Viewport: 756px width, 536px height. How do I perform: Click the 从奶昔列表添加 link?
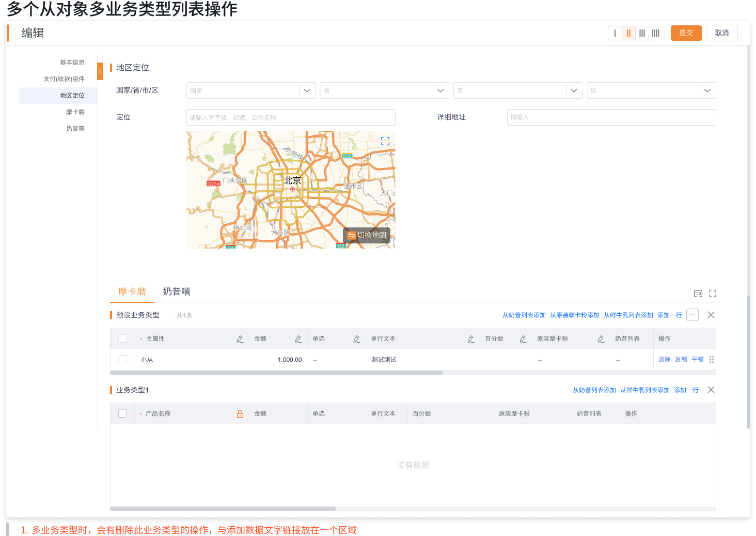pos(524,315)
